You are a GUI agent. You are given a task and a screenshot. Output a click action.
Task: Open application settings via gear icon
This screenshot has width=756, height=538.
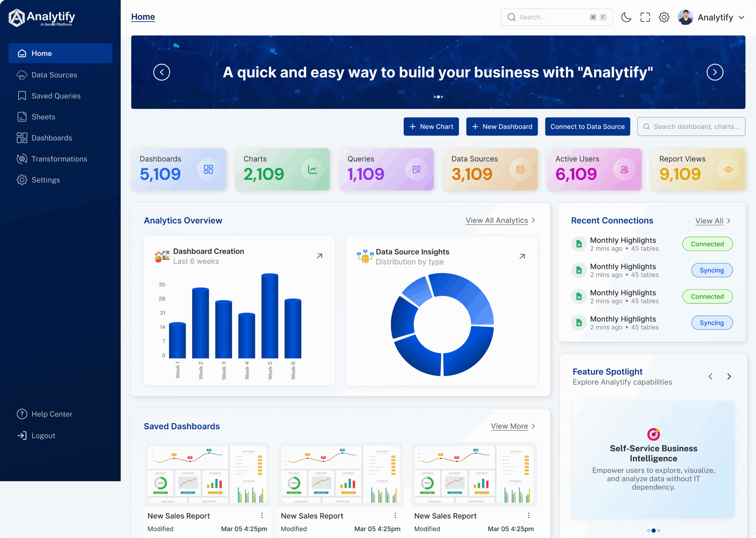tap(664, 17)
